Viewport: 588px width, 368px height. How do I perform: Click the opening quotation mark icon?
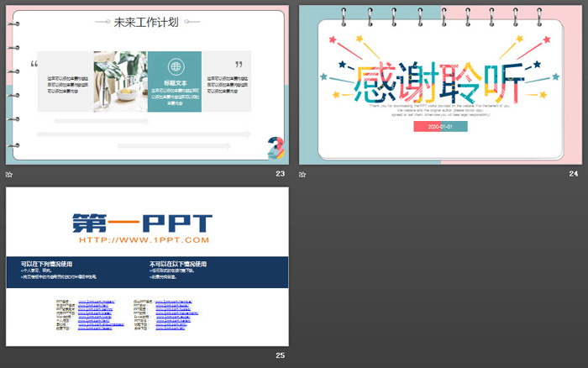click(34, 65)
